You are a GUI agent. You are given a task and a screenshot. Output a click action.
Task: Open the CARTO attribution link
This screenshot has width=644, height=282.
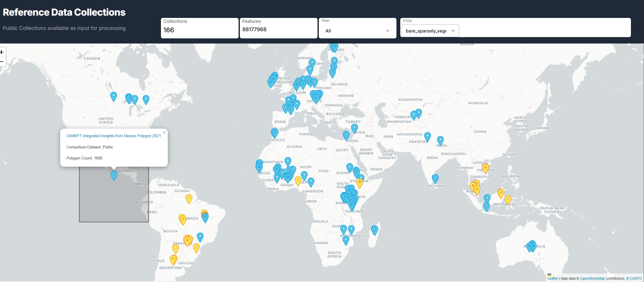[x=636, y=278]
